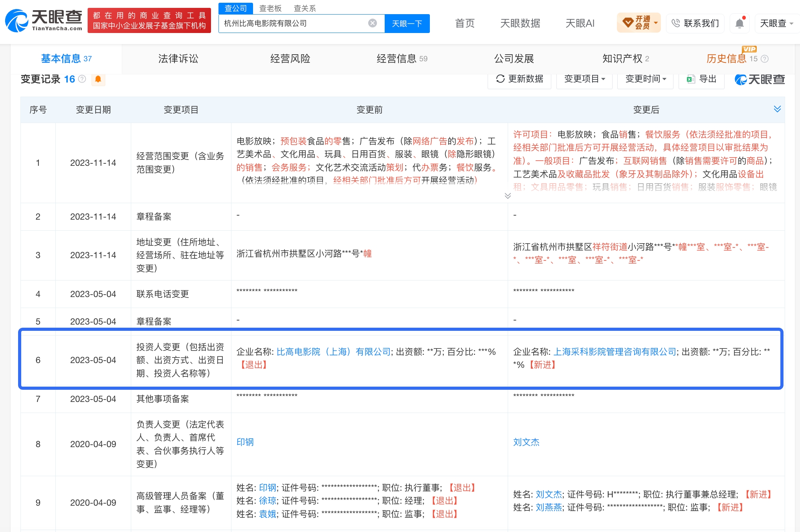The height and width of the screenshot is (532, 800).
Task: Open the 法律诉讼 tab
Action: (x=178, y=59)
